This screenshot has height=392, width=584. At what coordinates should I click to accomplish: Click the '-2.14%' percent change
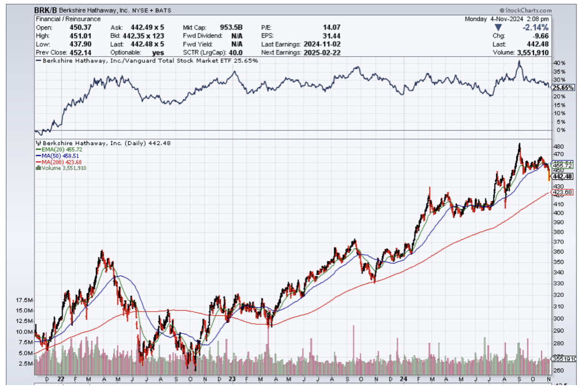(x=535, y=28)
